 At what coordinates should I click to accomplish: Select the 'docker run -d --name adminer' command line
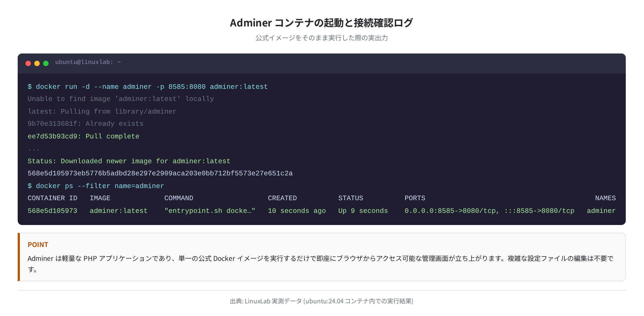tap(148, 87)
